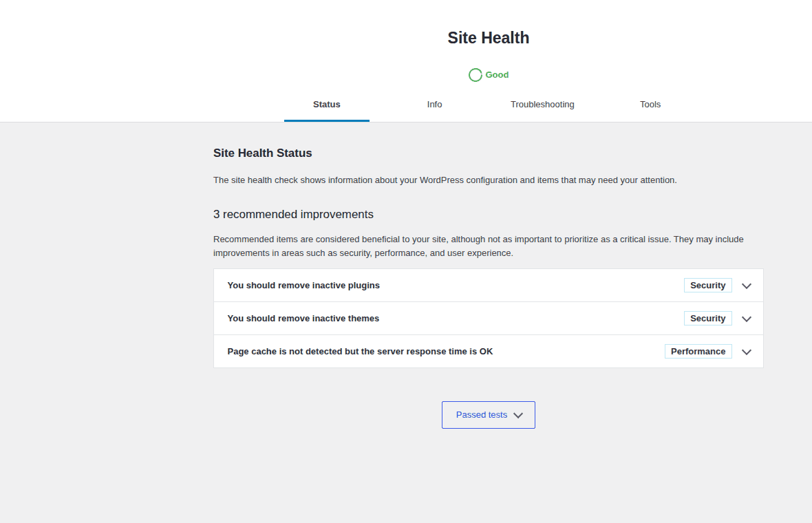Click the site health check description sentence
Viewport: 812px width, 523px height.
[445, 180]
